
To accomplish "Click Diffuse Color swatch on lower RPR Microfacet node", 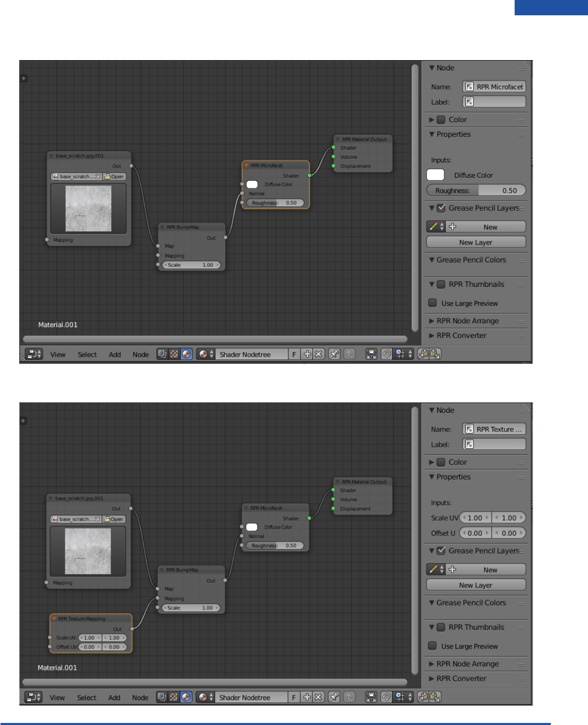I will tap(252, 527).
